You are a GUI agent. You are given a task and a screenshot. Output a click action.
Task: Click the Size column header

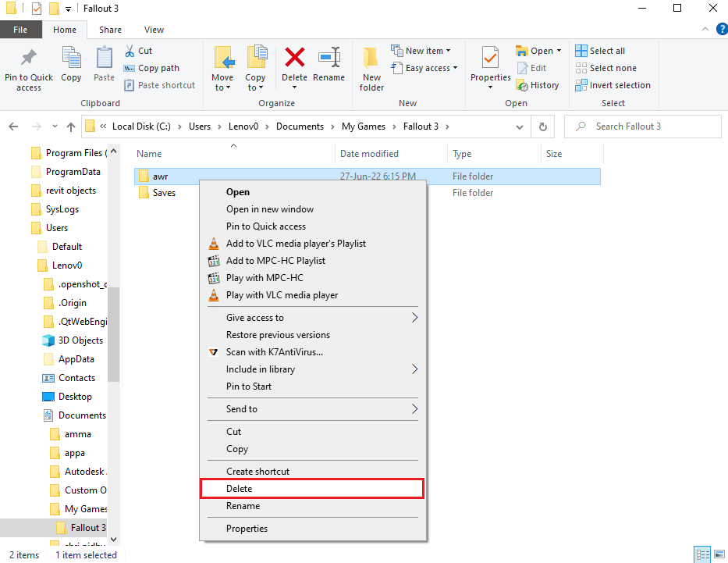(572, 154)
